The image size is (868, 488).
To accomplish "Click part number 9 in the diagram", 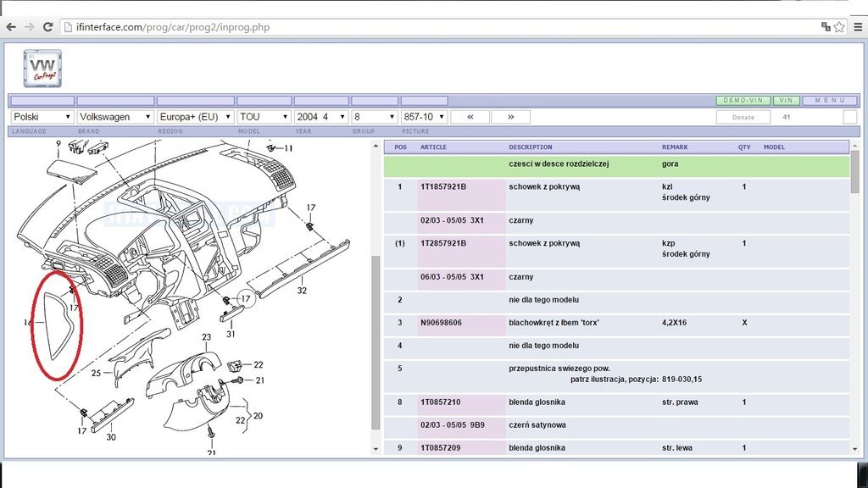I will [x=58, y=144].
